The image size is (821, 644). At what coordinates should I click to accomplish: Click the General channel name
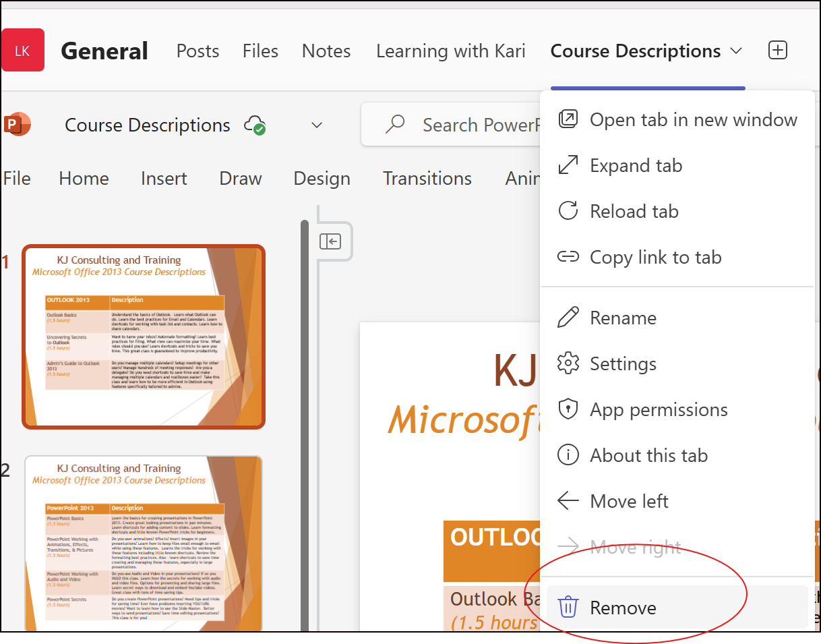(104, 51)
